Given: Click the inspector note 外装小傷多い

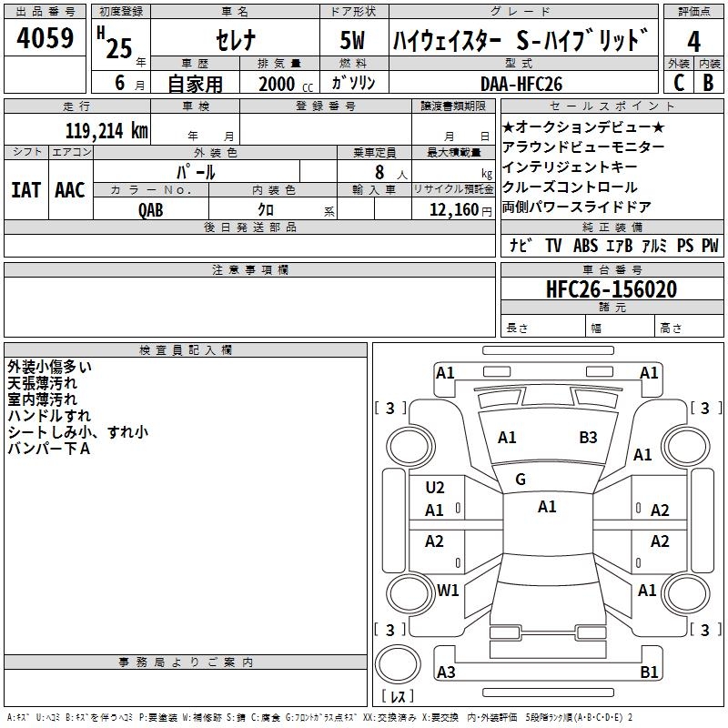Looking at the screenshot, I should (50, 368).
